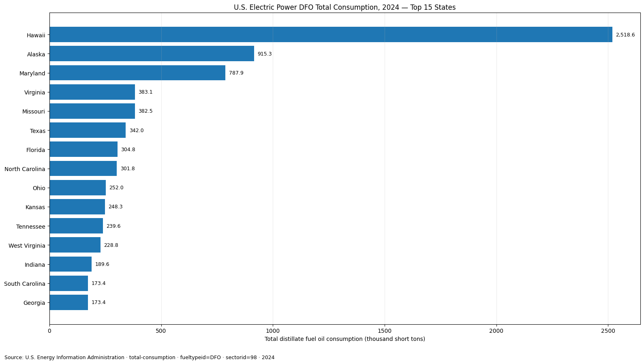The width and height of the screenshot is (644, 364).
Task: Click the '173.4' value next to South Carolina
Action: [x=98, y=283]
